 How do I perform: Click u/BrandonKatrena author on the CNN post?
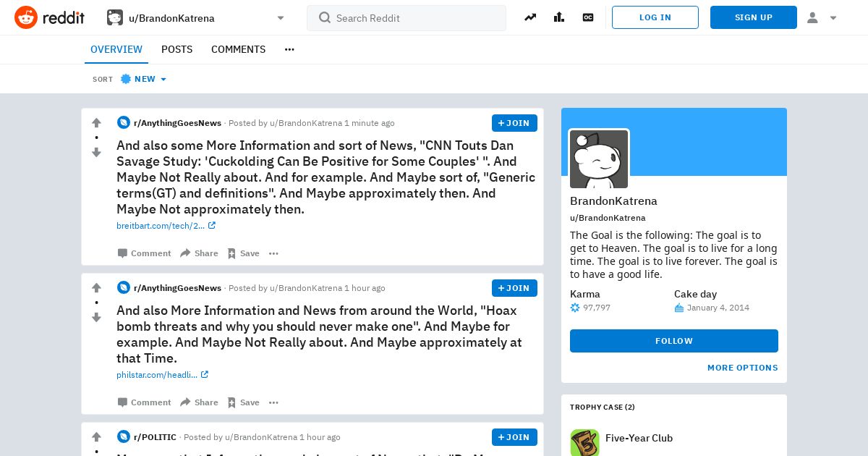(306, 123)
